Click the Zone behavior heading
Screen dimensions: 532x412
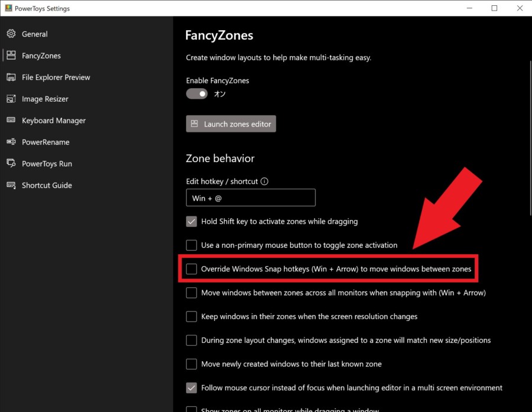[x=220, y=158]
